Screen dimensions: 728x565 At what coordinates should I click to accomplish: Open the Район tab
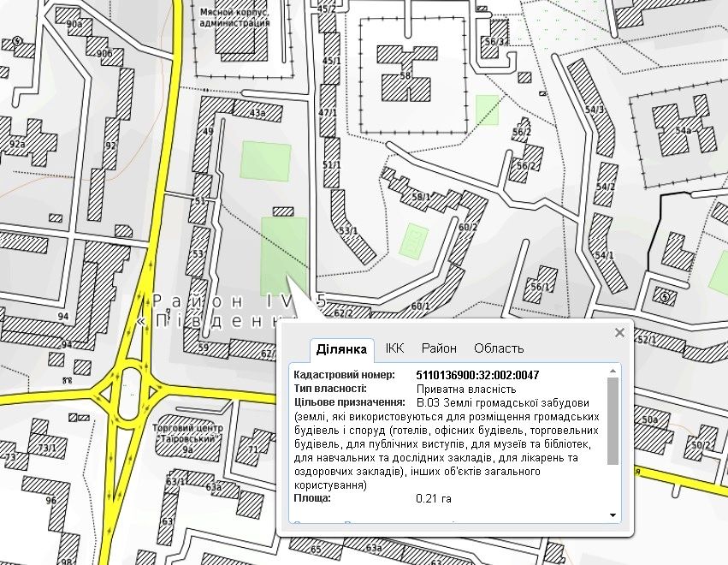pyautogui.click(x=439, y=348)
